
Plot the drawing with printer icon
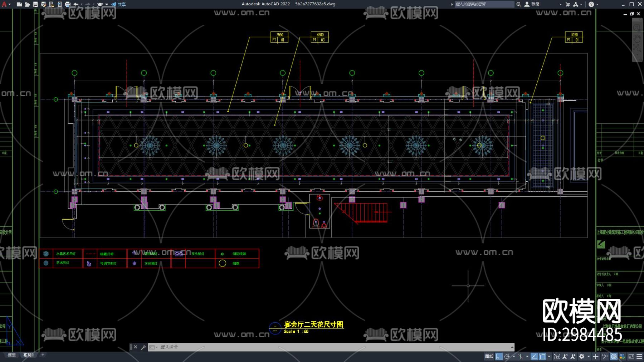click(68, 4)
